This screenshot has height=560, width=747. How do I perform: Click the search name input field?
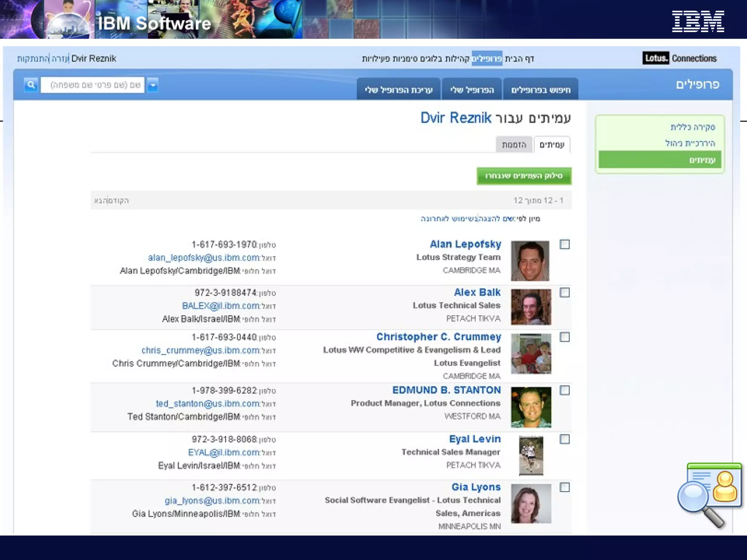click(x=93, y=85)
